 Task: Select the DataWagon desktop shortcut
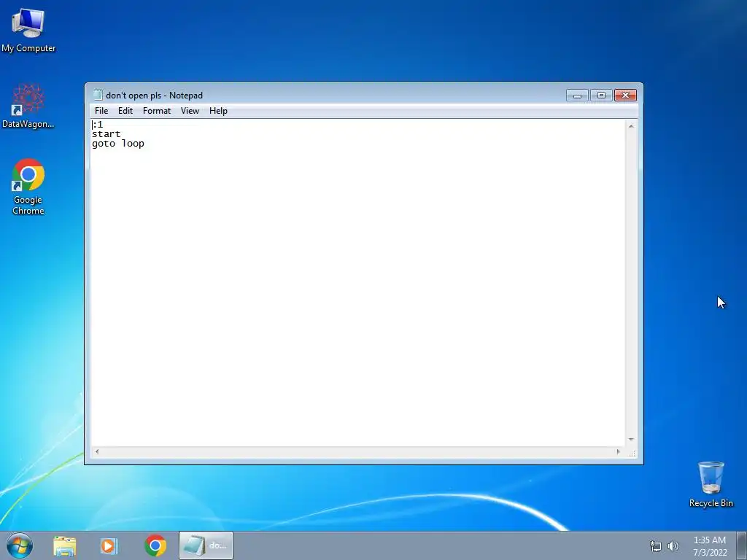28,106
